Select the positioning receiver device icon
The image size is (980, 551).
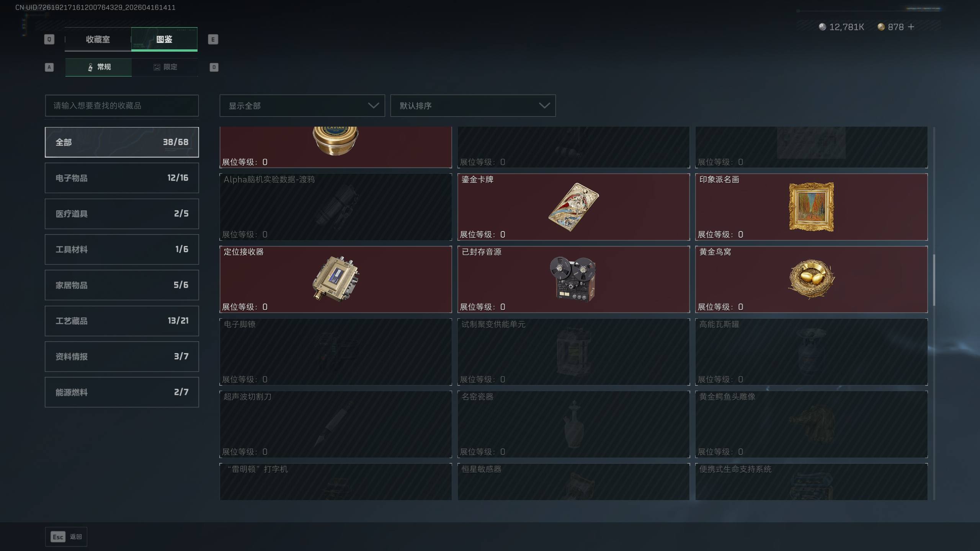click(335, 279)
